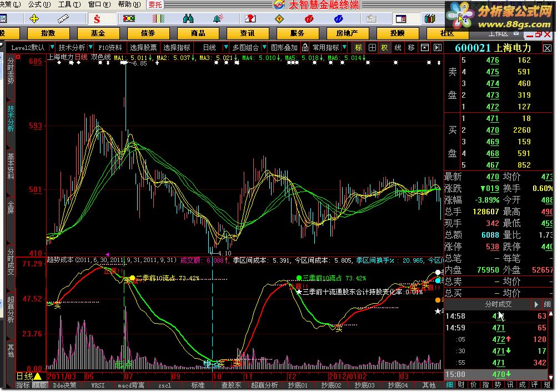Toggle 指标 mode at bottom left

pos(23,385)
